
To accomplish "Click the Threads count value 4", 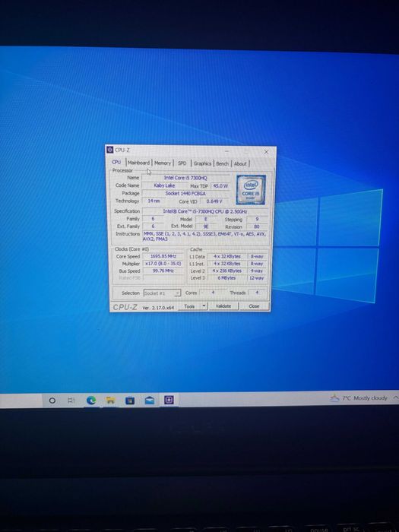I will pos(257,293).
